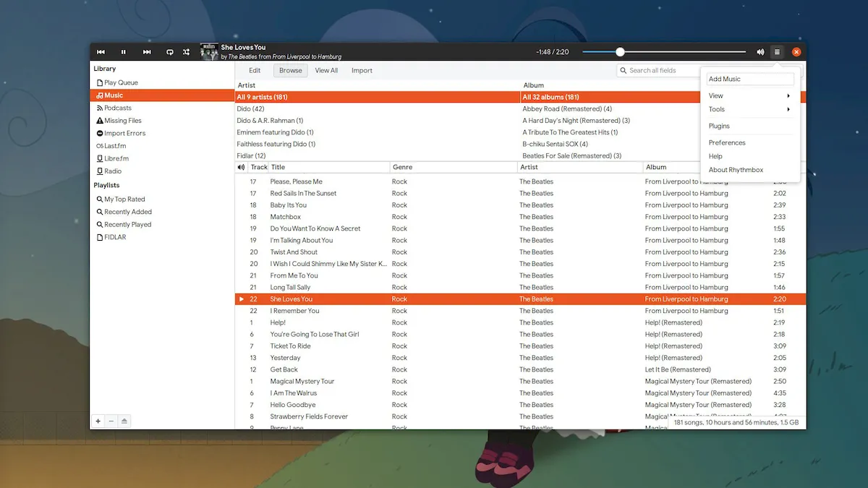The width and height of the screenshot is (868, 488).
Task: Mute with the volume speaker icon
Action: tap(760, 52)
